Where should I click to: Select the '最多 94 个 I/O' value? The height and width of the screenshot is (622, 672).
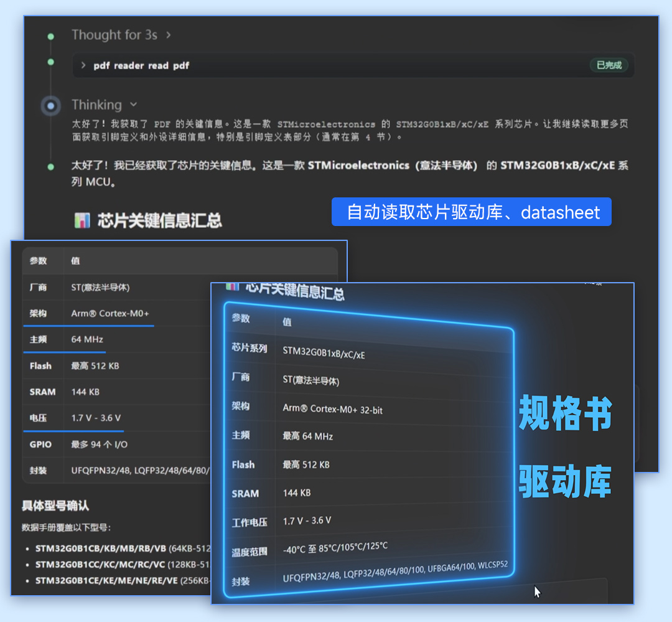(x=100, y=445)
